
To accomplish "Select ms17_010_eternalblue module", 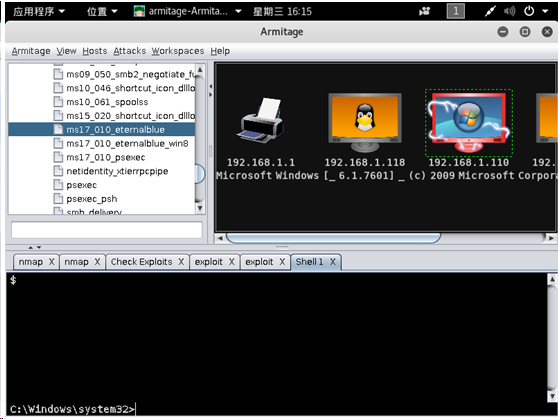I will pos(115,129).
